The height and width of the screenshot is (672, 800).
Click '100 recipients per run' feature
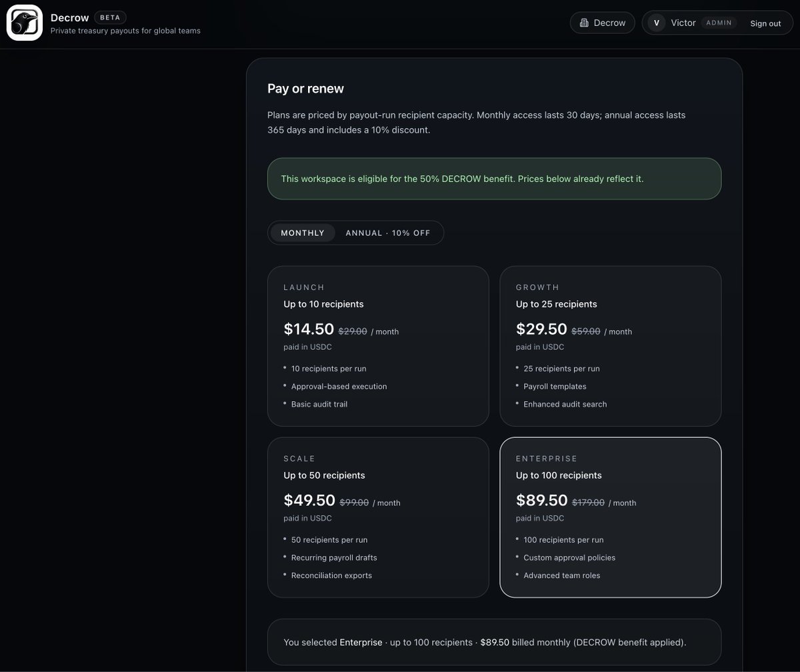pos(563,539)
